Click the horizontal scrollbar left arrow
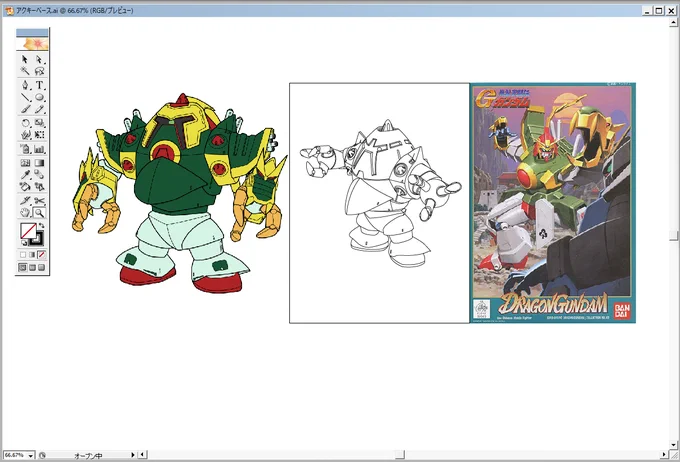Viewport: 680px width, 462px height. point(142,455)
